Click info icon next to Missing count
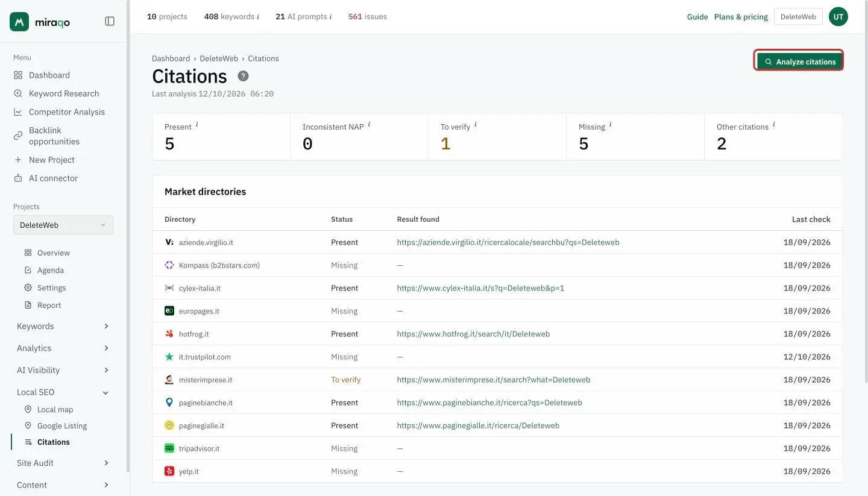Screen dimensions: 868x496 point(611,125)
